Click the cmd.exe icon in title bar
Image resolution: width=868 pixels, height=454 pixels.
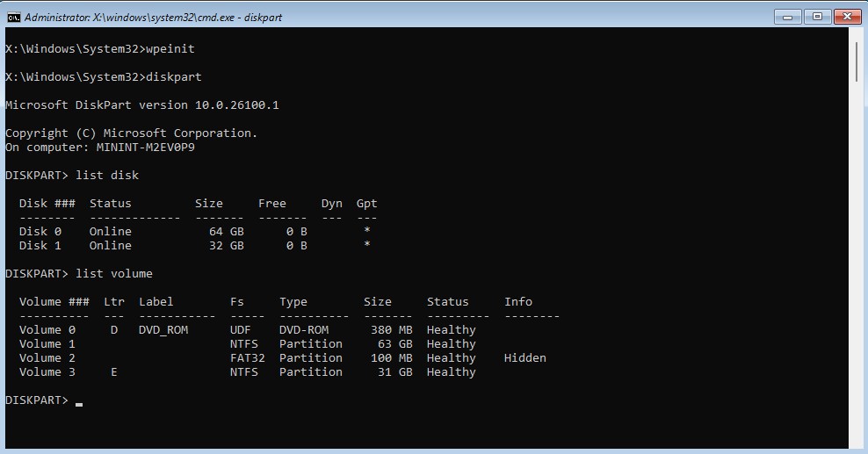(13, 18)
